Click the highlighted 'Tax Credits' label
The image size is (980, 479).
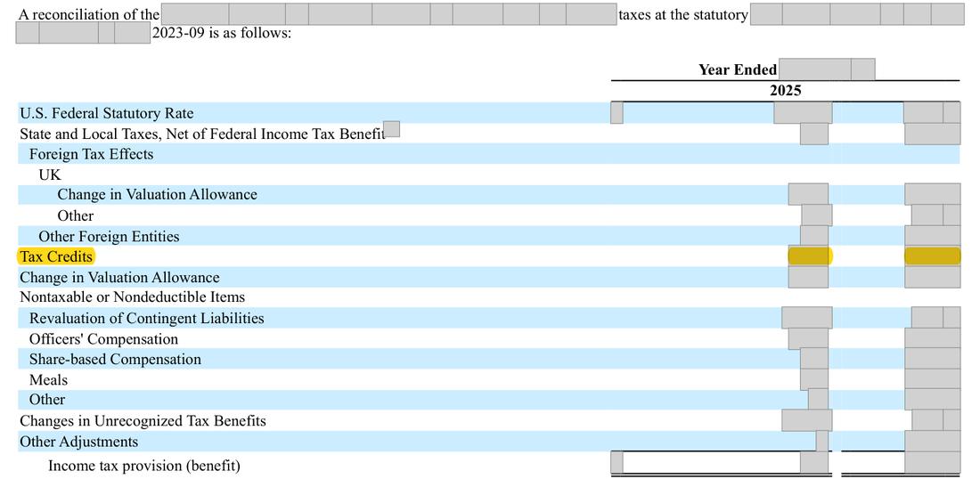[x=56, y=256]
